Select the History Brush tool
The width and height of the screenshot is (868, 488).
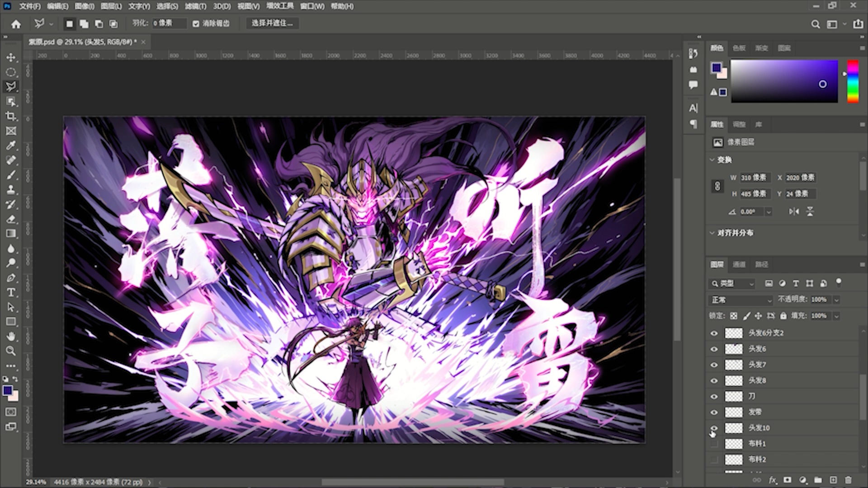point(11,204)
